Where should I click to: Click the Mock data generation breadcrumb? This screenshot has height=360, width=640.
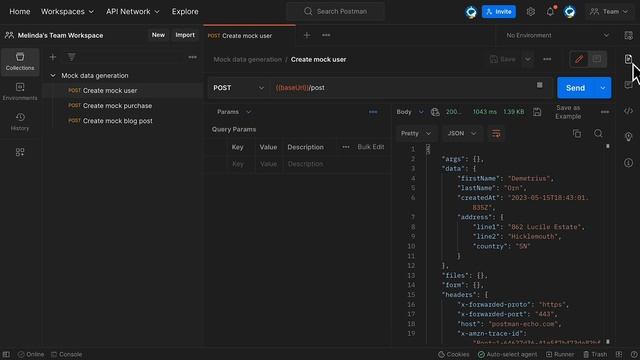pos(247,59)
